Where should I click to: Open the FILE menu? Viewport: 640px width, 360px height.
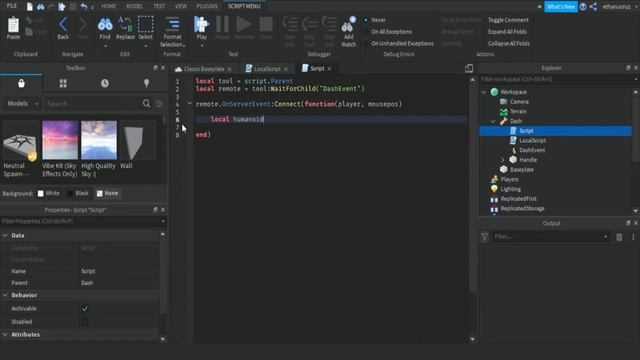click(x=12, y=6)
